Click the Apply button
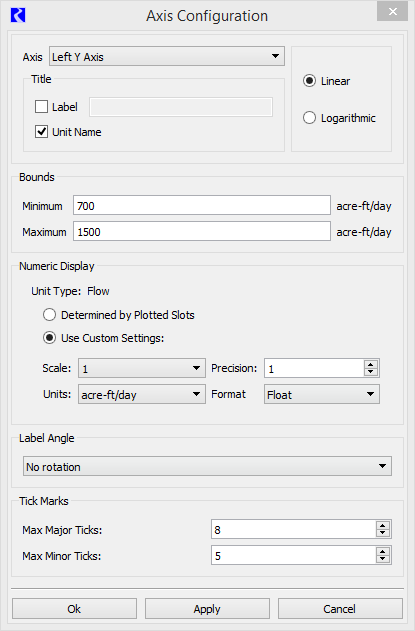Viewport: 415px width, 631px height. (207, 608)
